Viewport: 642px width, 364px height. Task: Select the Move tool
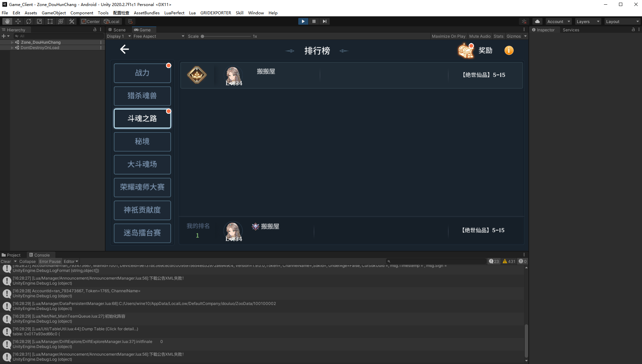coord(18,21)
